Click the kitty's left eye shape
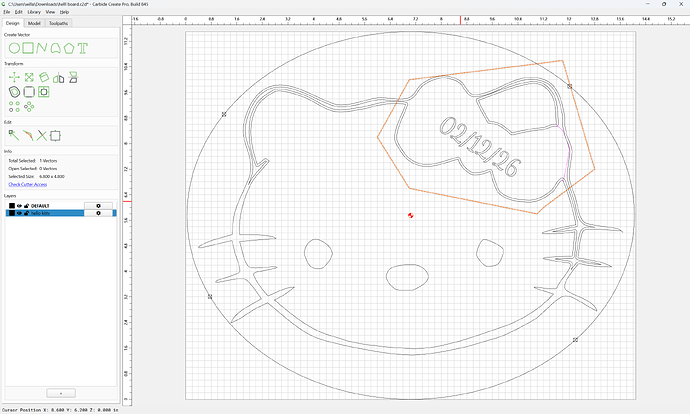Image resolution: width=690 pixels, height=414 pixels. click(319, 254)
